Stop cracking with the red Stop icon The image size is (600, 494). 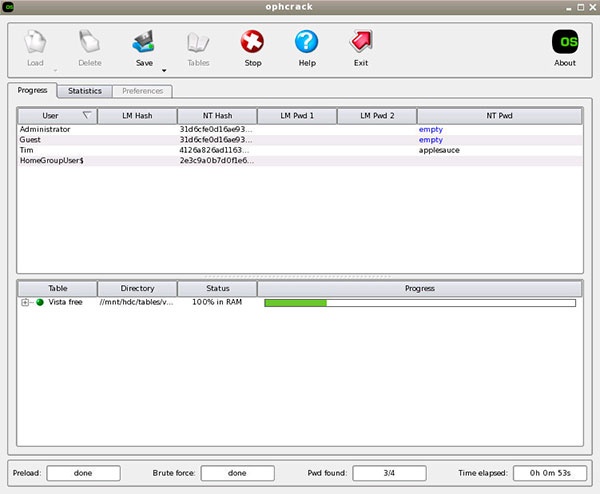tap(253, 43)
